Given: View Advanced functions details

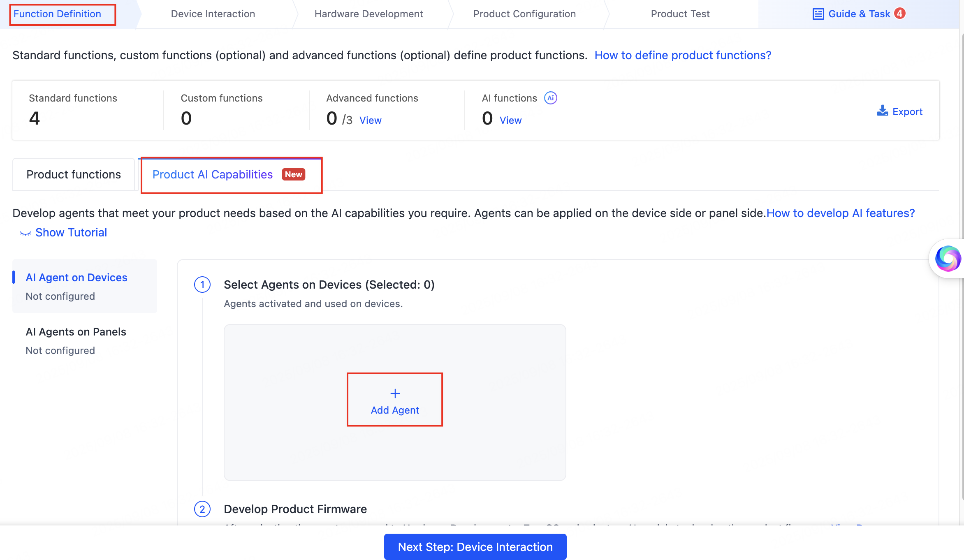Looking at the screenshot, I should pyautogui.click(x=370, y=120).
